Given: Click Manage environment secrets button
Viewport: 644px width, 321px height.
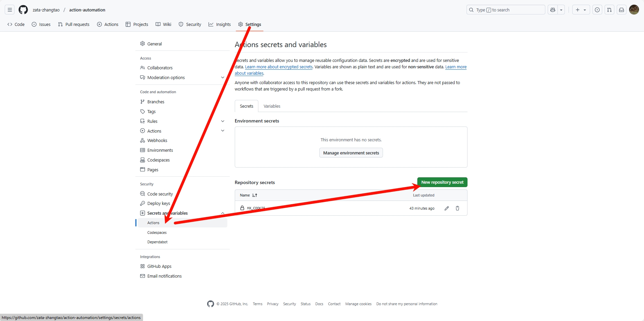Looking at the screenshot, I should [351, 153].
